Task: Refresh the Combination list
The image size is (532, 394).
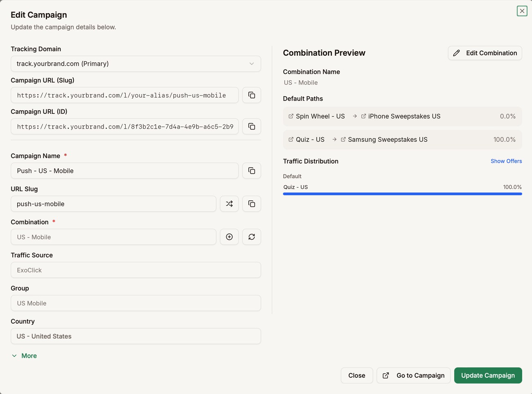Action: [x=252, y=237]
